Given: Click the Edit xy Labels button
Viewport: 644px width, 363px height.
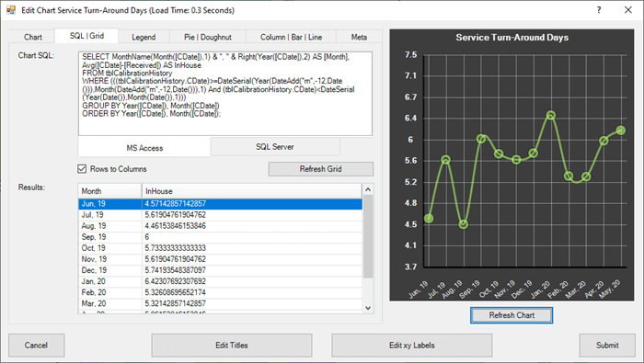Looking at the screenshot, I should pyautogui.click(x=412, y=346).
